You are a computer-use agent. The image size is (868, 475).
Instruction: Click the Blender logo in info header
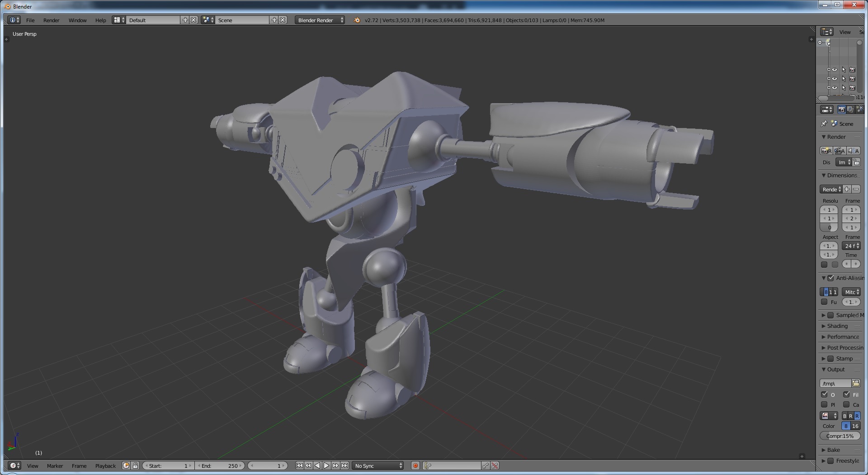coord(356,20)
